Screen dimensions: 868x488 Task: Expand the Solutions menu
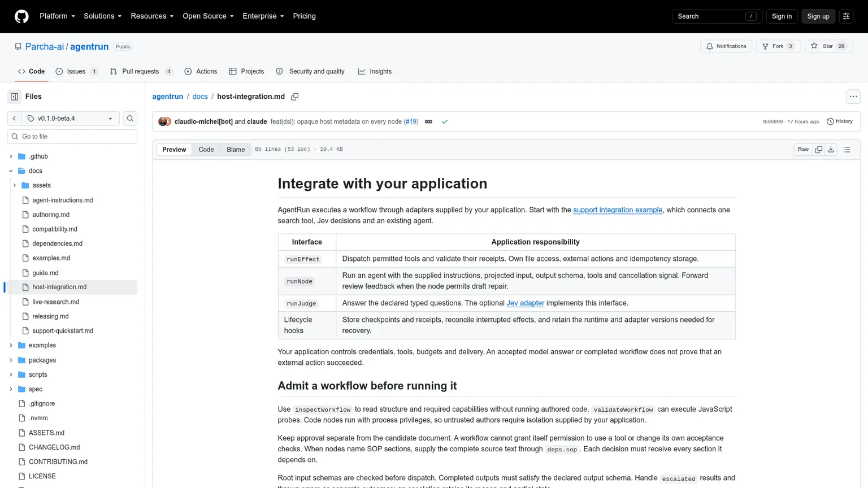102,16
